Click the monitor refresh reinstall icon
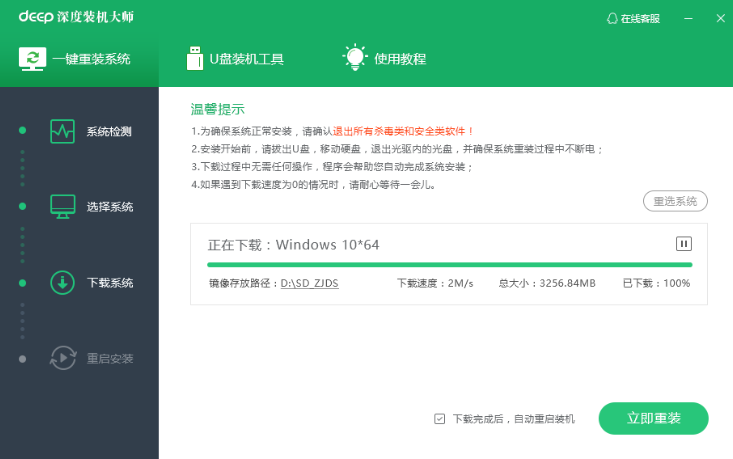 click(32, 59)
